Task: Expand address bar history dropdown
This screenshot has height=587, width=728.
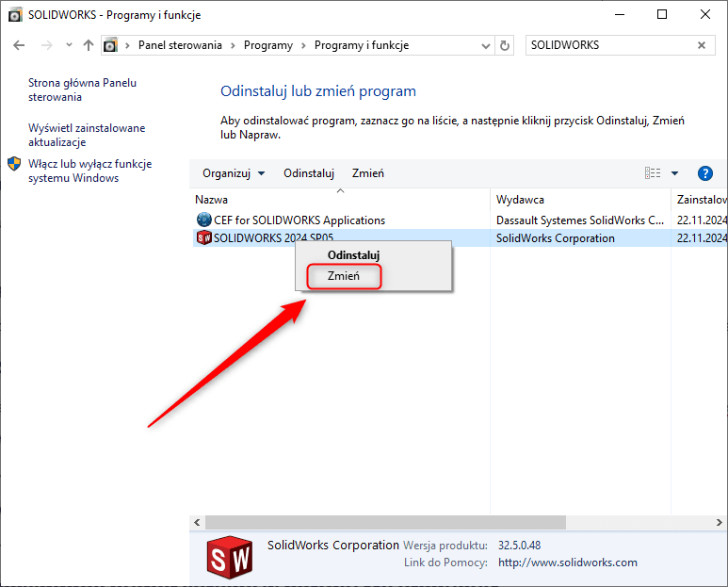Action: tap(486, 45)
